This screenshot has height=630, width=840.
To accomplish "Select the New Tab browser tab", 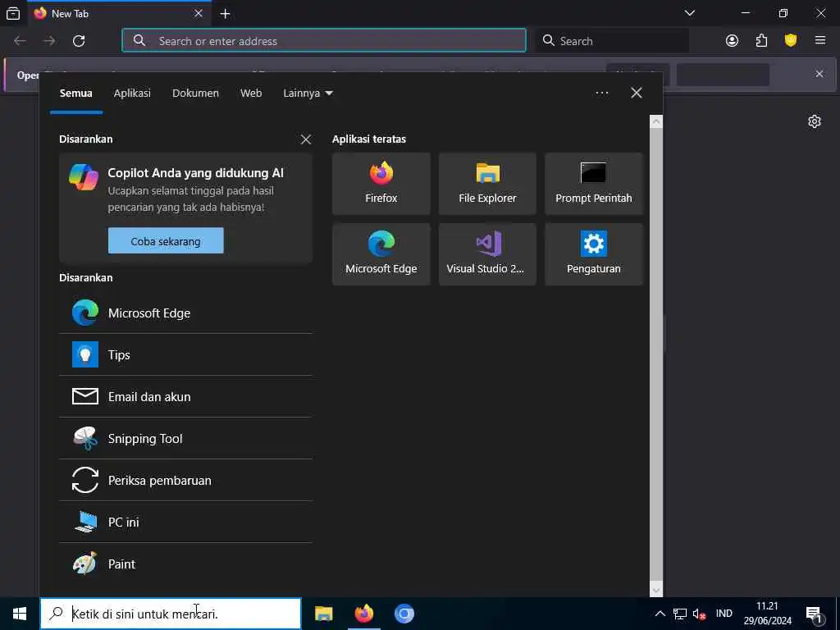I will [x=118, y=14].
